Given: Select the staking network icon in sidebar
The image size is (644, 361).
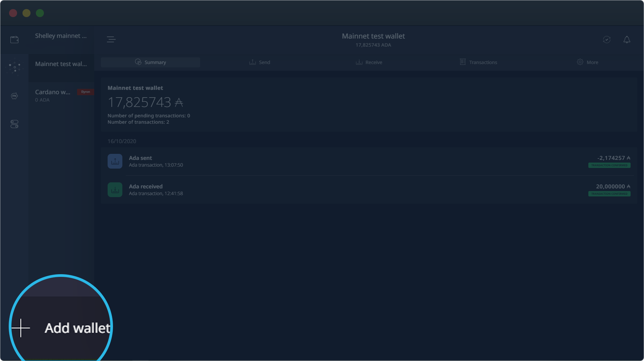Looking at the screenshot, I should (x=14, y=67).
